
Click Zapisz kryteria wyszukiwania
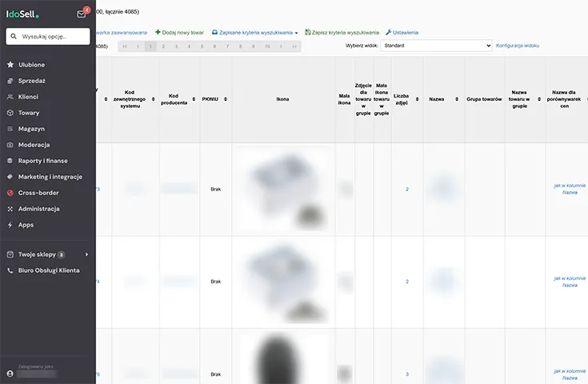[x=342, y=33]
